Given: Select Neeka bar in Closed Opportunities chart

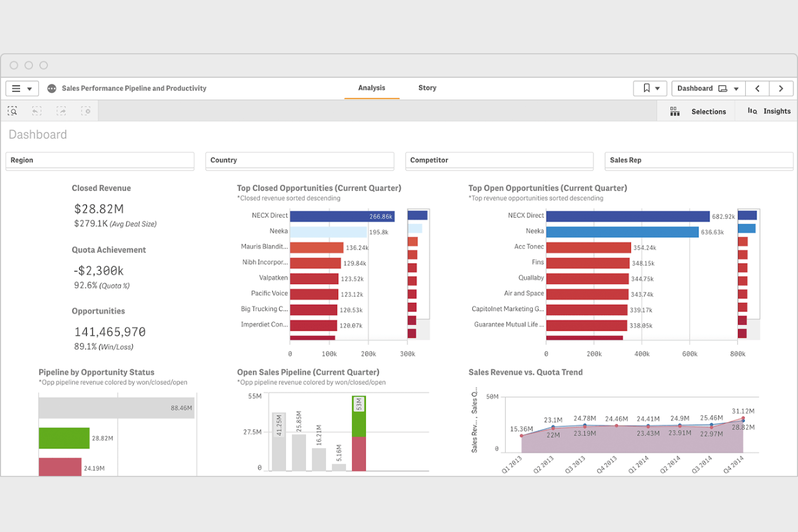Looking at the screenshot, I should tap(328, 232).
